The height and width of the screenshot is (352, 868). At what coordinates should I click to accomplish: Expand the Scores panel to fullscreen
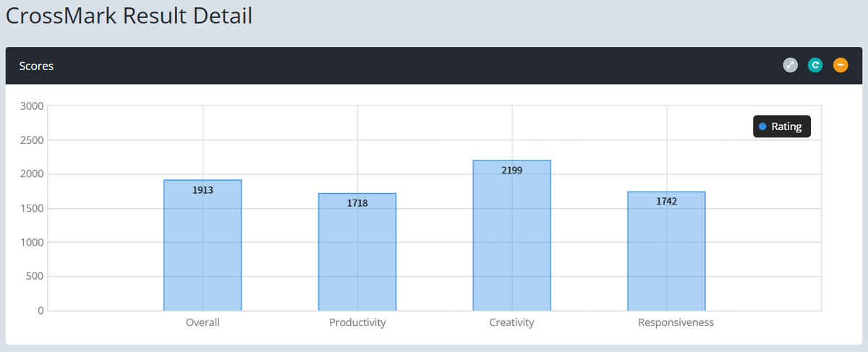[x=791, y=66]
